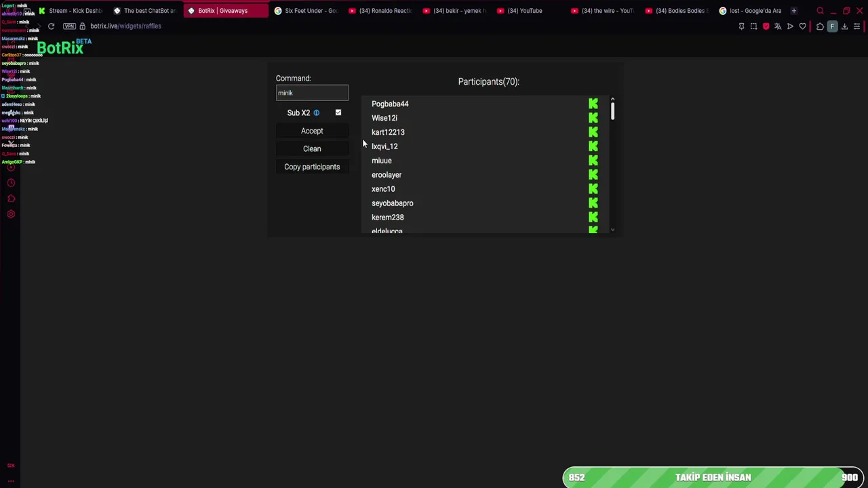Click the follower goal progress bar
This screenshot has width=868, height=488.
[713, 477]
